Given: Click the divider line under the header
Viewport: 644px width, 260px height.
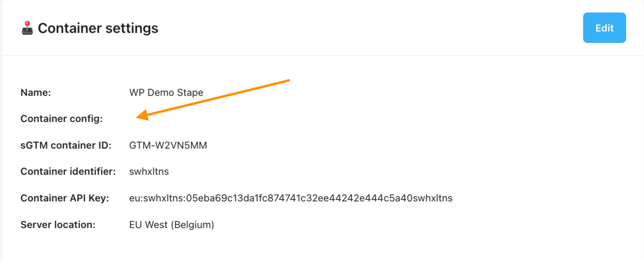Looking at the screenshot, I should 323,55.
